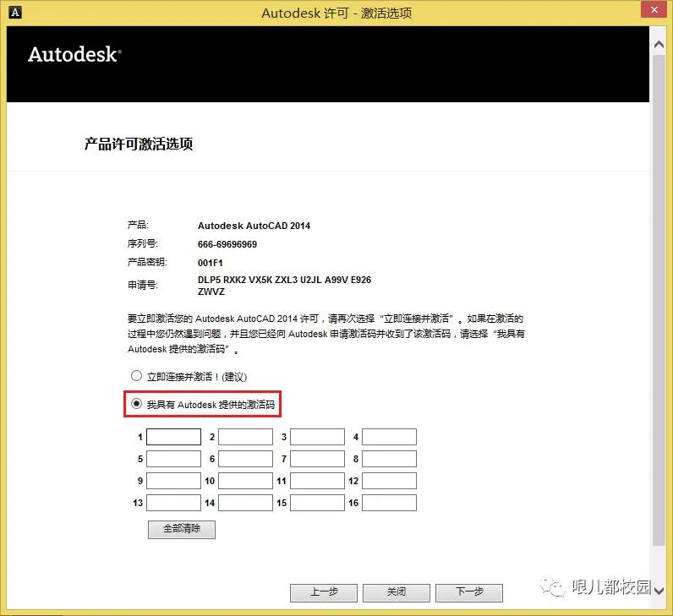Click activation code field 1

coord(173,437)
